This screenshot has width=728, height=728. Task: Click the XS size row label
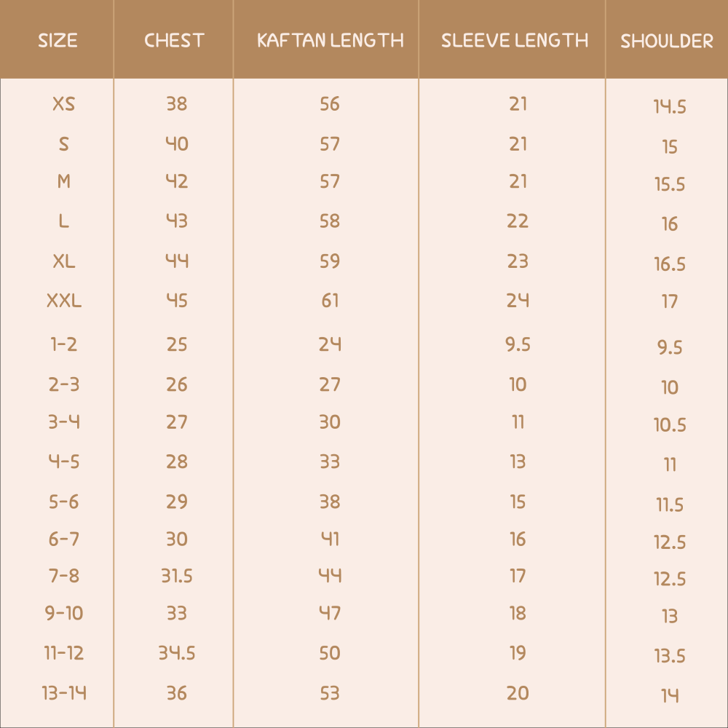coord(63,104)
